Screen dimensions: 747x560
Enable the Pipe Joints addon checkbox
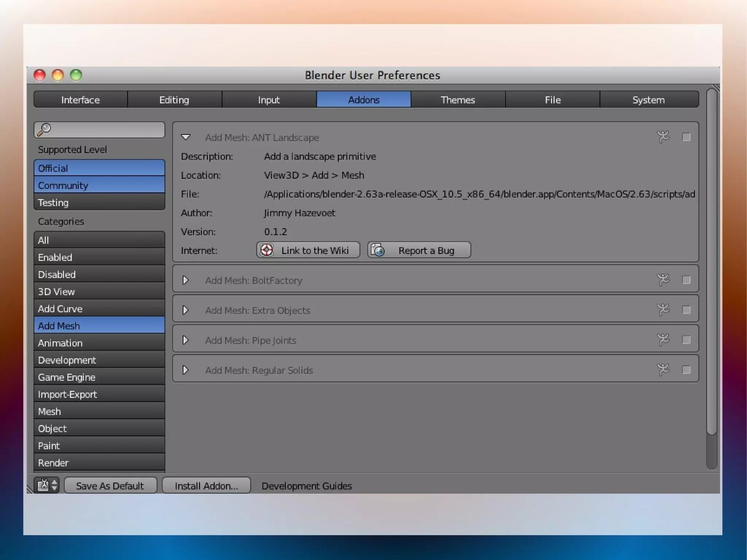point(686,340)
